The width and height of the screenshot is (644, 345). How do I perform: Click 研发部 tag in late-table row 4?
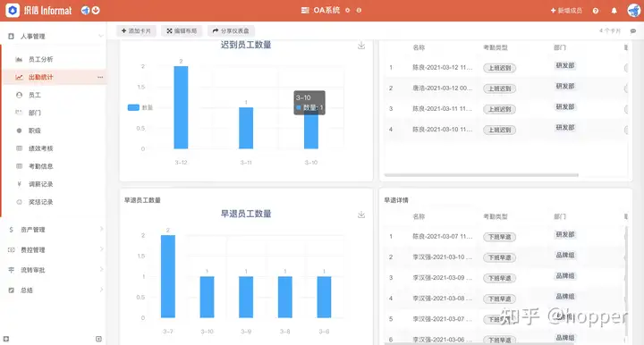click(565, 128)
